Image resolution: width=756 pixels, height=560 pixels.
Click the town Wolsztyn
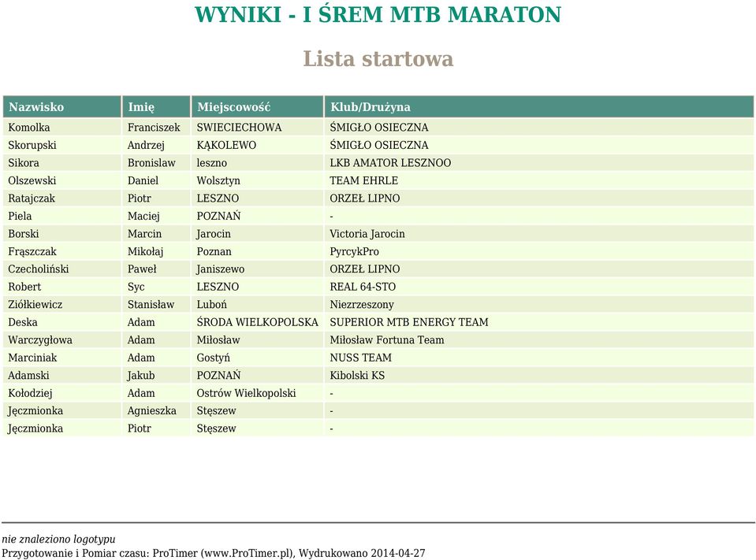tap(218, 180)
